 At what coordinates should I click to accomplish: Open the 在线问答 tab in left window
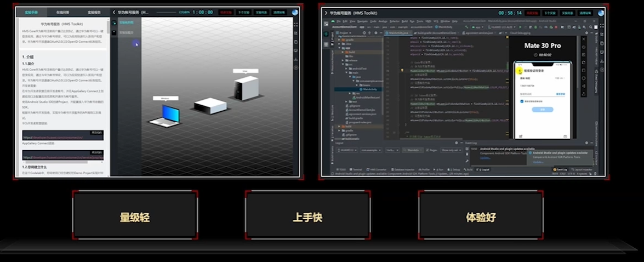click(62, 12)
